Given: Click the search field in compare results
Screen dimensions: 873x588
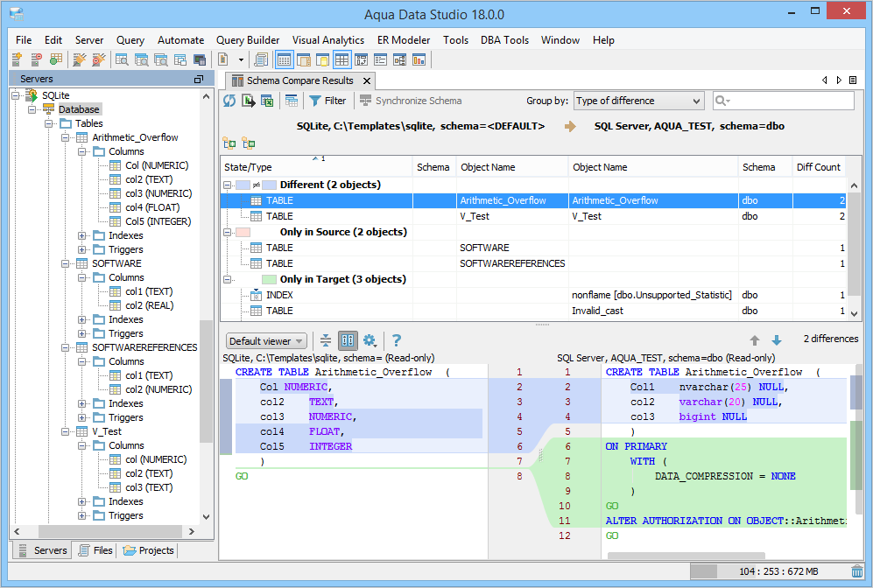Looking at the screenshot, I should coord(784,101).
